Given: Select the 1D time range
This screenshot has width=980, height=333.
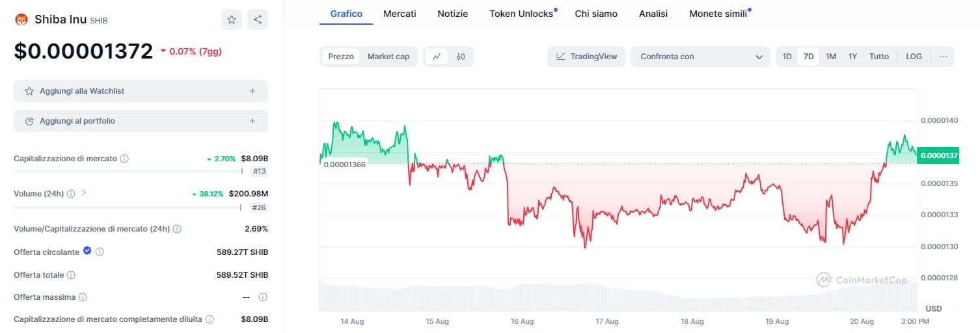Looking at the screenshot, I should pos(787,57).
